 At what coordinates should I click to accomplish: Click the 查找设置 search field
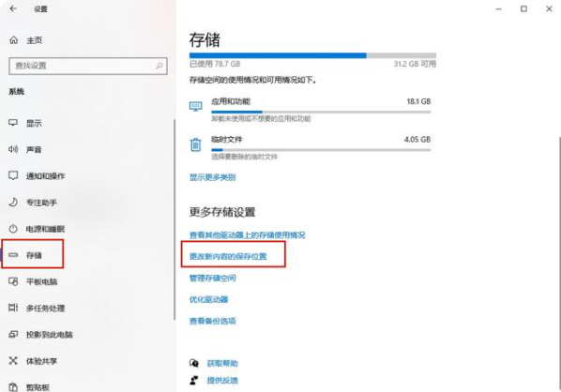tap(88, 66)
